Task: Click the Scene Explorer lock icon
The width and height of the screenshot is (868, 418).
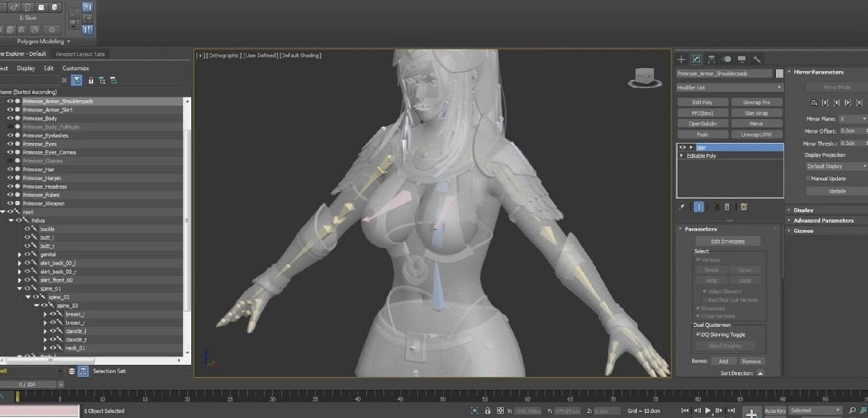Action: [x=91, y=80]
